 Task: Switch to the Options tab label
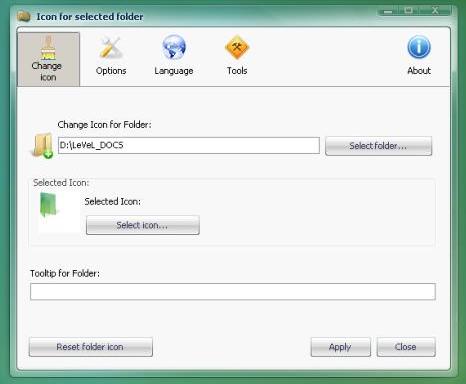tap(111, 71)
